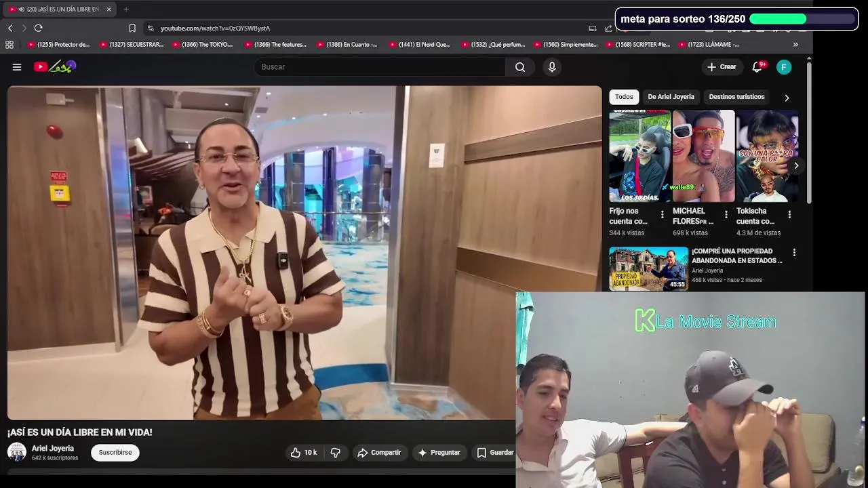Open the Preguntar AI button

439,452
